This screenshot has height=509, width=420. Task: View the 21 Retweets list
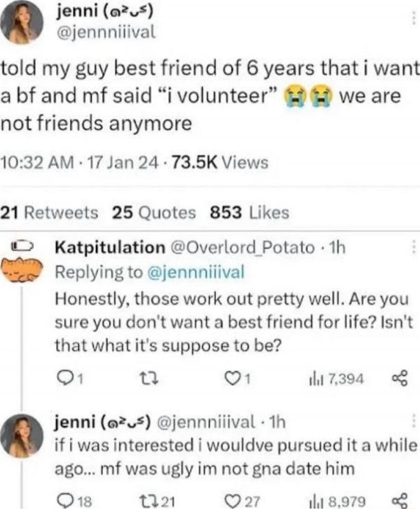click(49, 213)
